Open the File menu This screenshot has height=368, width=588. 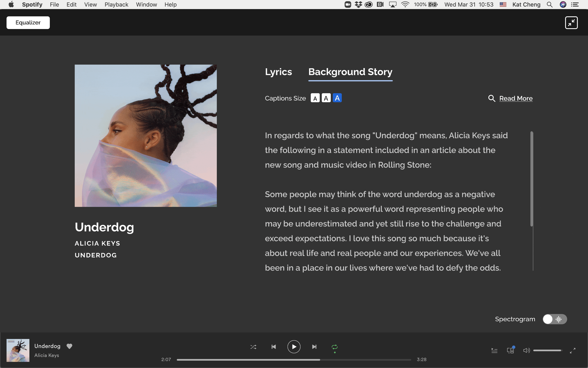(55, 4)
